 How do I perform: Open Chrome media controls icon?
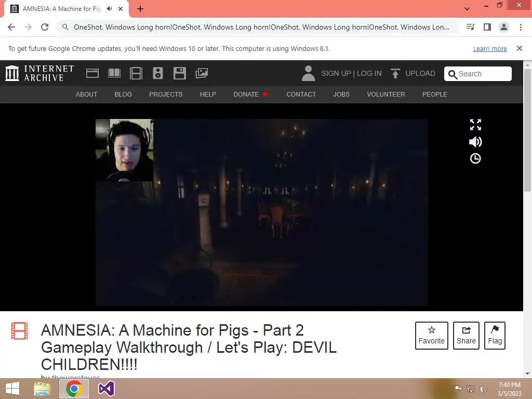pyautogui.click(x=471, y=27)
